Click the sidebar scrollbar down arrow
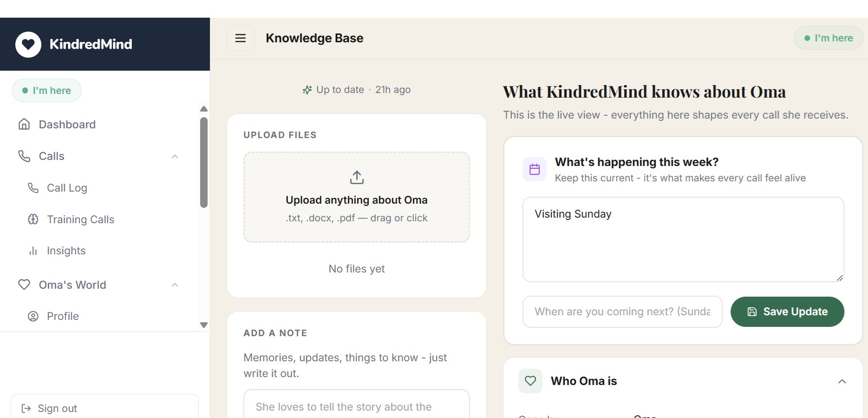The height and width of the screenshot is (418, 868). 203,325
